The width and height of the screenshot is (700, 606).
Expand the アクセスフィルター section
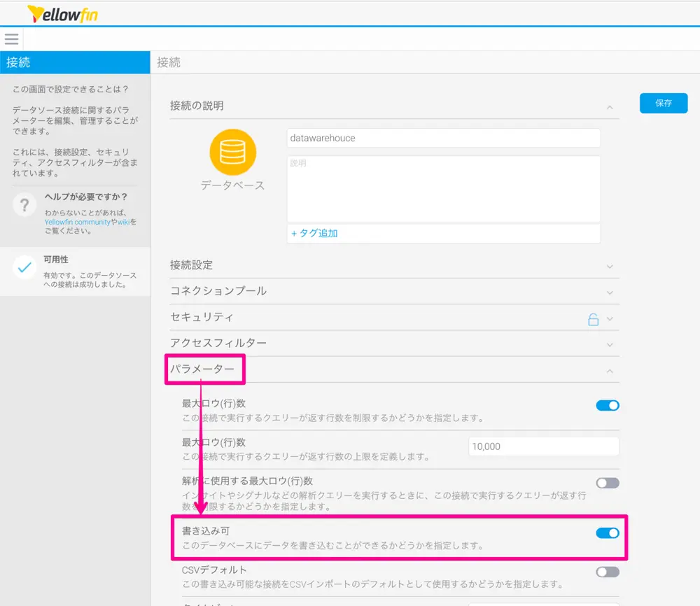click(x=610, y=345)
